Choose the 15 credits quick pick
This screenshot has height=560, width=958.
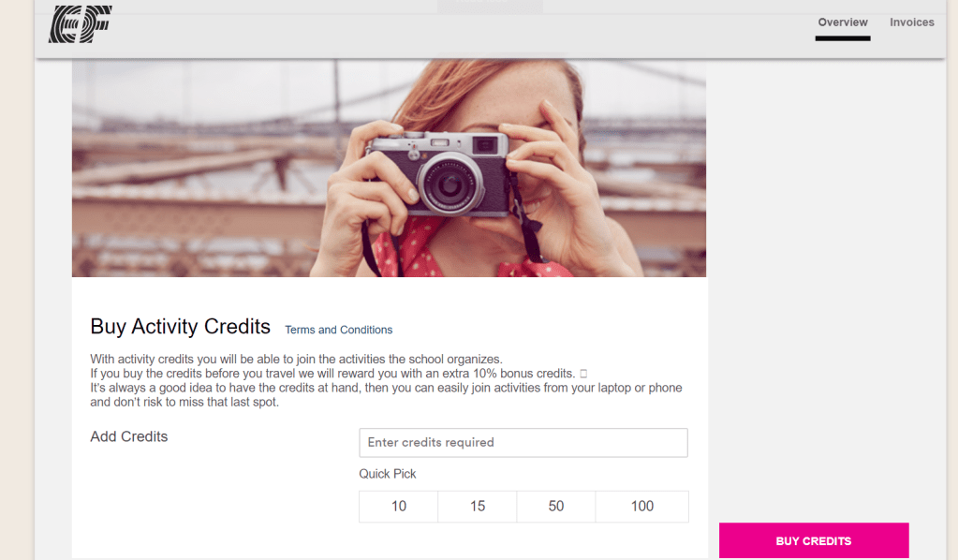(478, 506)
